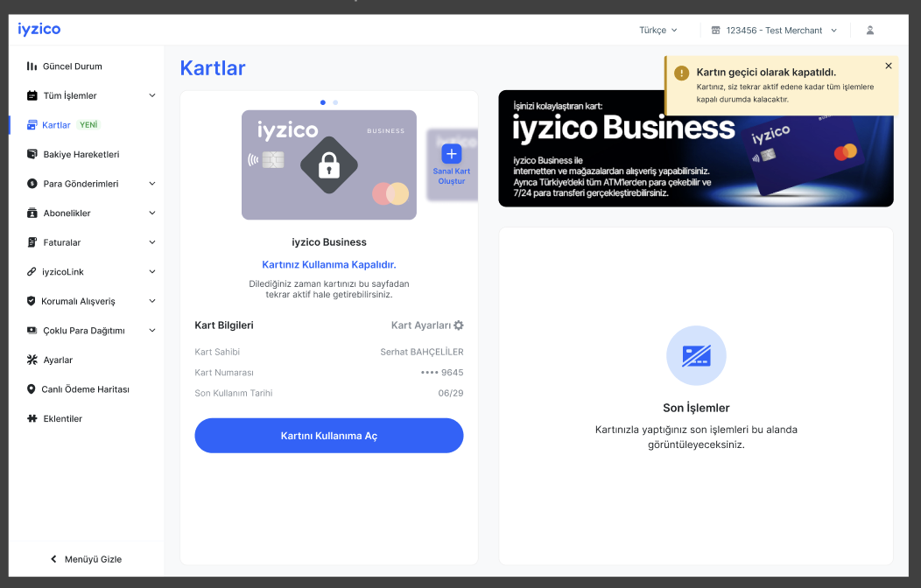Expand the Abonelikler chevron

coord(152,213)
